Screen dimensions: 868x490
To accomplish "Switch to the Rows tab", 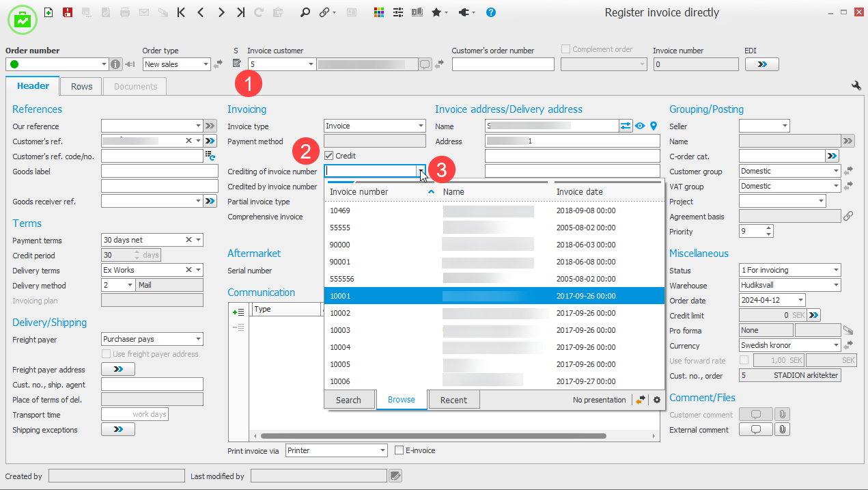I will click(81, 87).
